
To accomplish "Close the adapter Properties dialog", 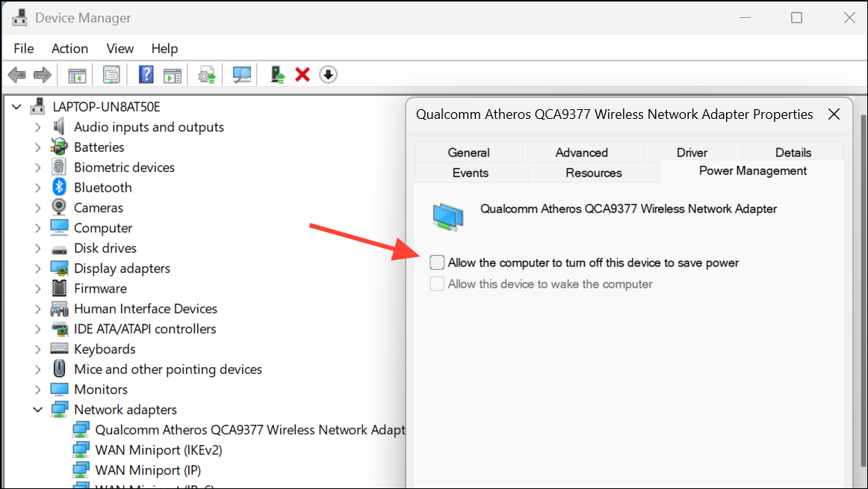I will click(x=834, y=114).
